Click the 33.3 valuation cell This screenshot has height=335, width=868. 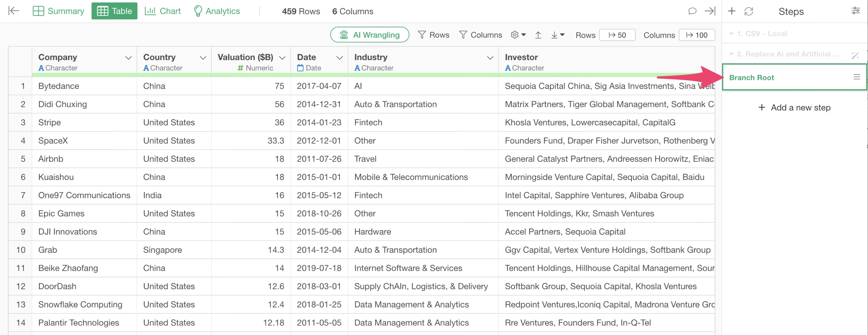(x=251, y=141)
